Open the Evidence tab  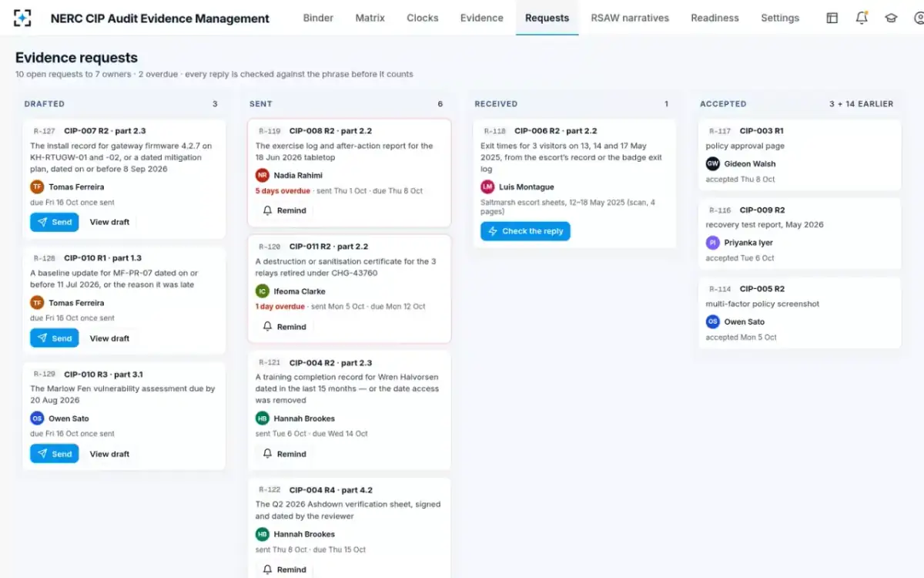482,18
